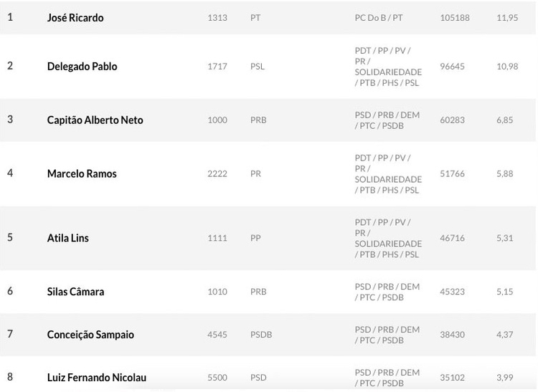This screenshot has width=538, height=392.
Task: Click the PSL party label
Action: pos(258,67)
